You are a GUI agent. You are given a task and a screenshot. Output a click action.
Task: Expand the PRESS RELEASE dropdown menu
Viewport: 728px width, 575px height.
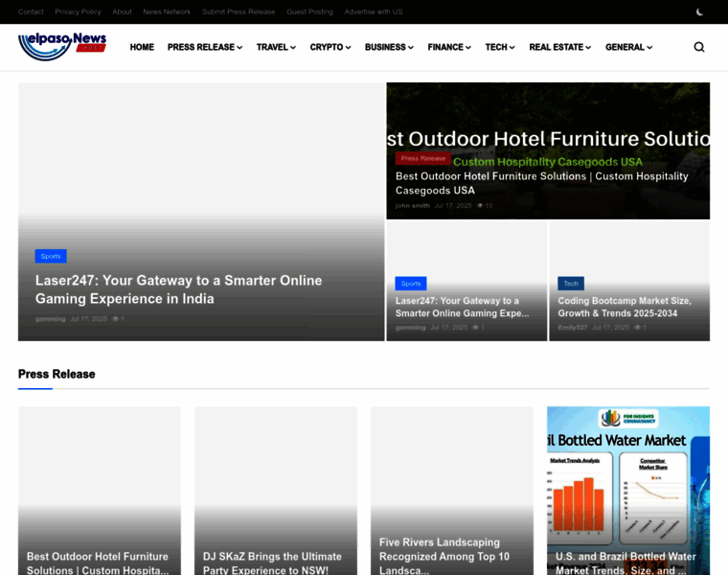coord(205,47)
